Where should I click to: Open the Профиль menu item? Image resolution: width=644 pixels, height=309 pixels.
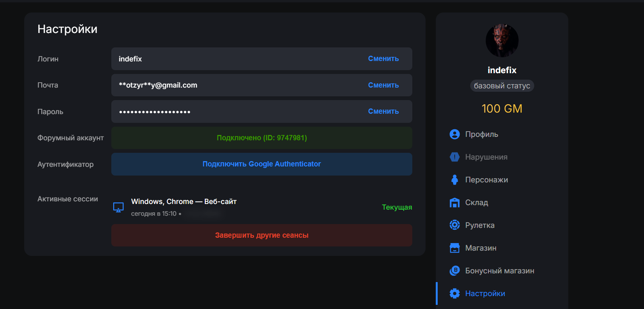[481, 134]
